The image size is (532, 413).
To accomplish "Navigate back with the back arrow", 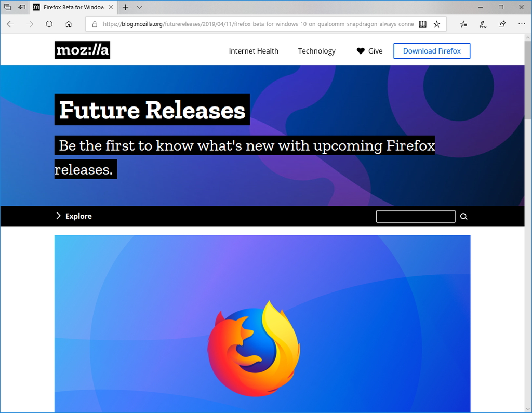I will pyautogui.click(x=10, y=24).
